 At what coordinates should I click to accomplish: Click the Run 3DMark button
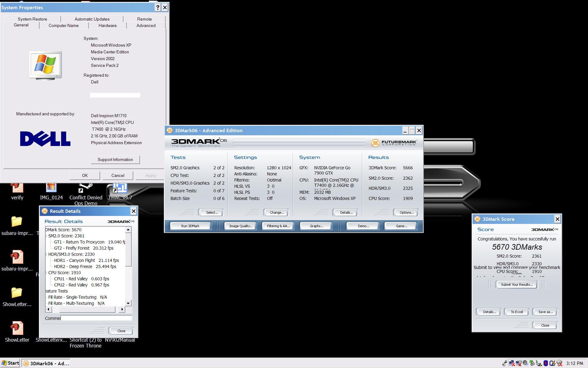(190, 226)
